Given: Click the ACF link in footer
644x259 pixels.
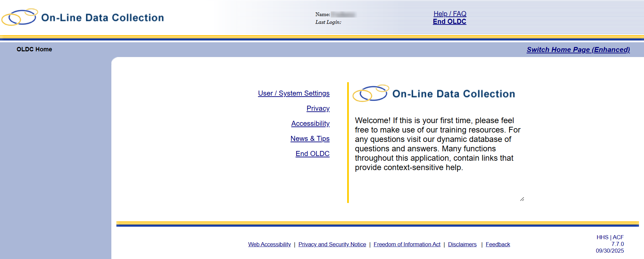Looking at the screenshot, I should (618, 237).
